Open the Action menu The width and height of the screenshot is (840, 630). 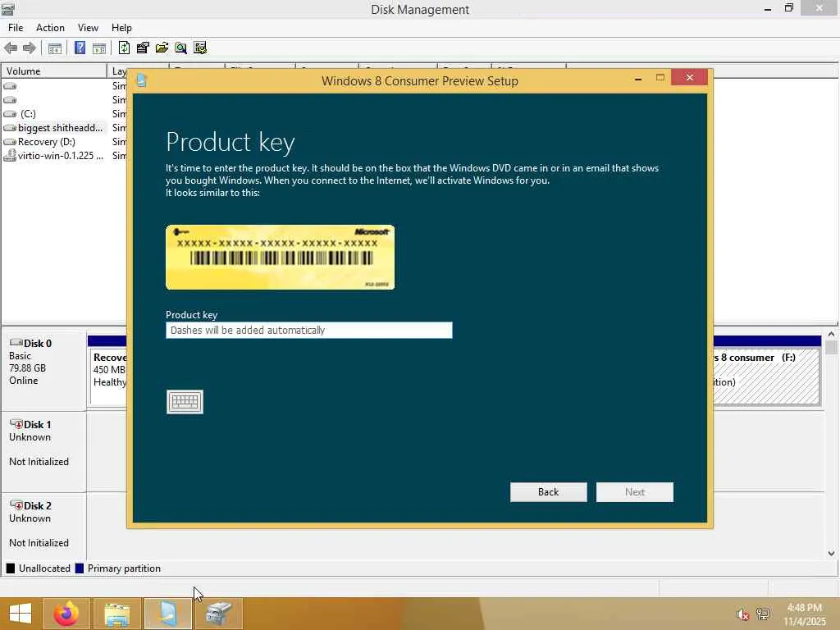[x=50, y=28]
